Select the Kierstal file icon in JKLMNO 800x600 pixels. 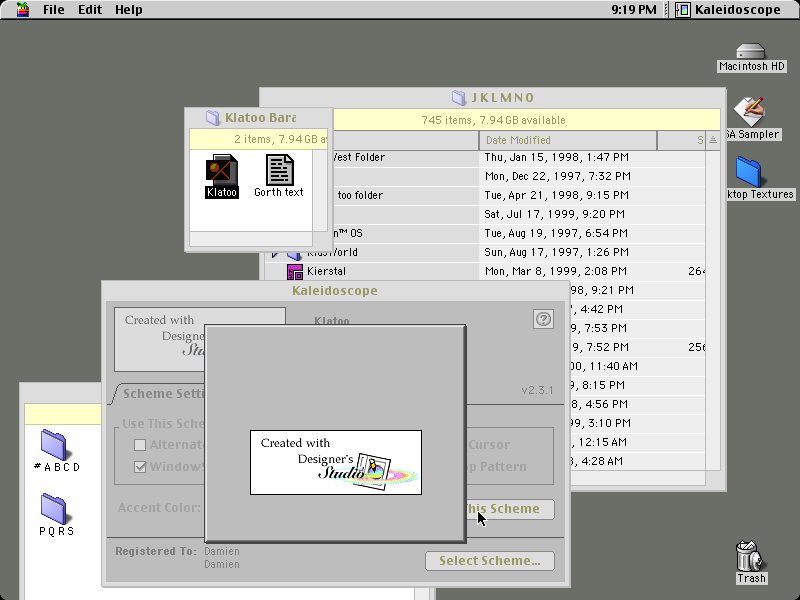tap(295, 271)
